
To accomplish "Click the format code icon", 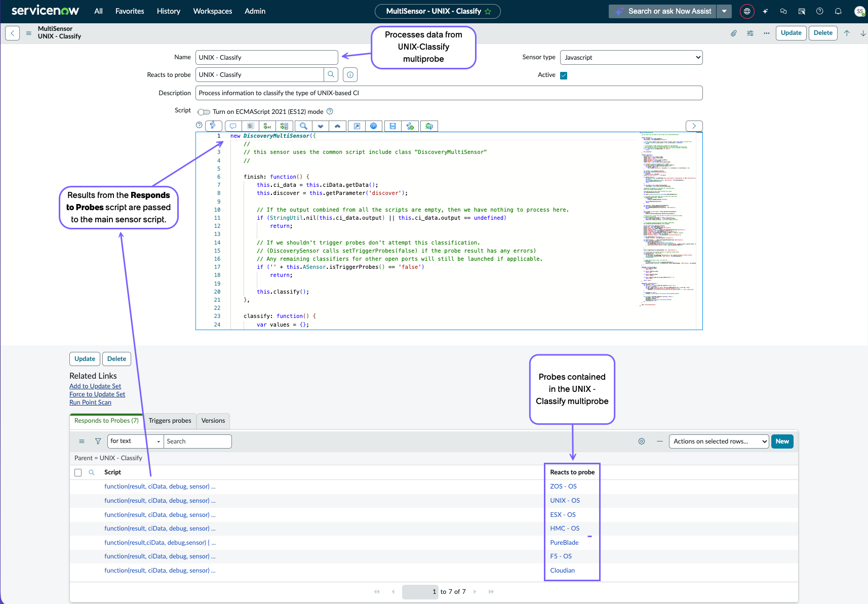I will coord(250,126).
